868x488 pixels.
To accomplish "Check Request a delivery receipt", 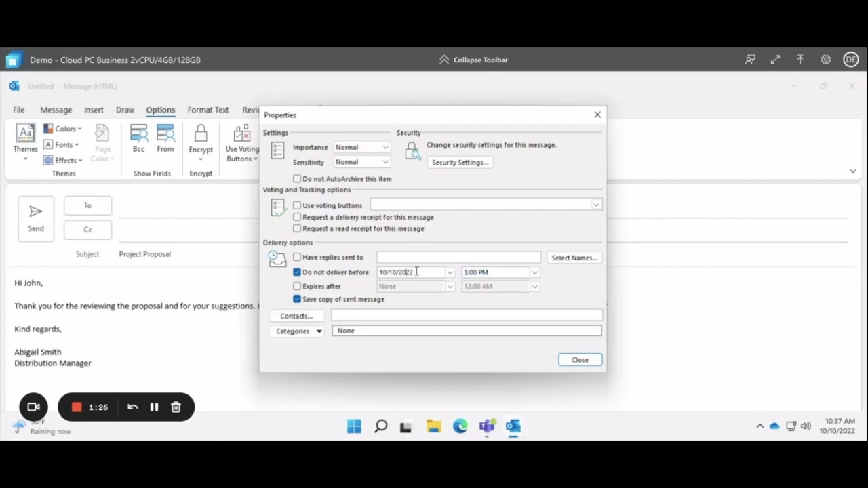I will (x=297, y=217).
